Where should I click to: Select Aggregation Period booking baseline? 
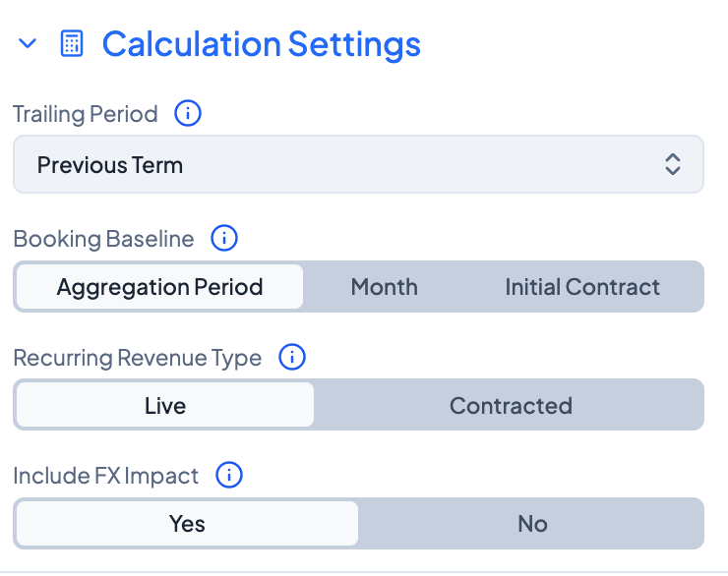coord(159,287)
